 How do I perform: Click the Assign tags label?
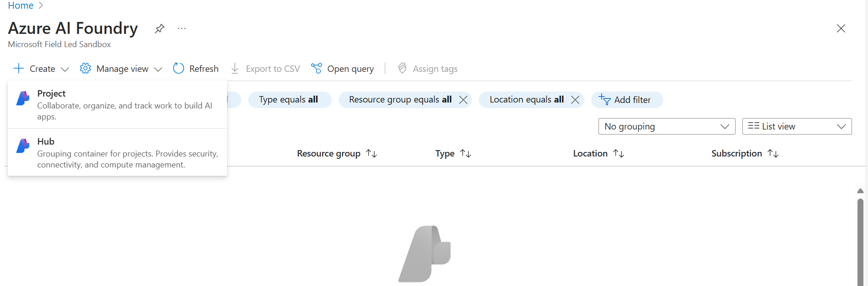[x=435, y=69]
